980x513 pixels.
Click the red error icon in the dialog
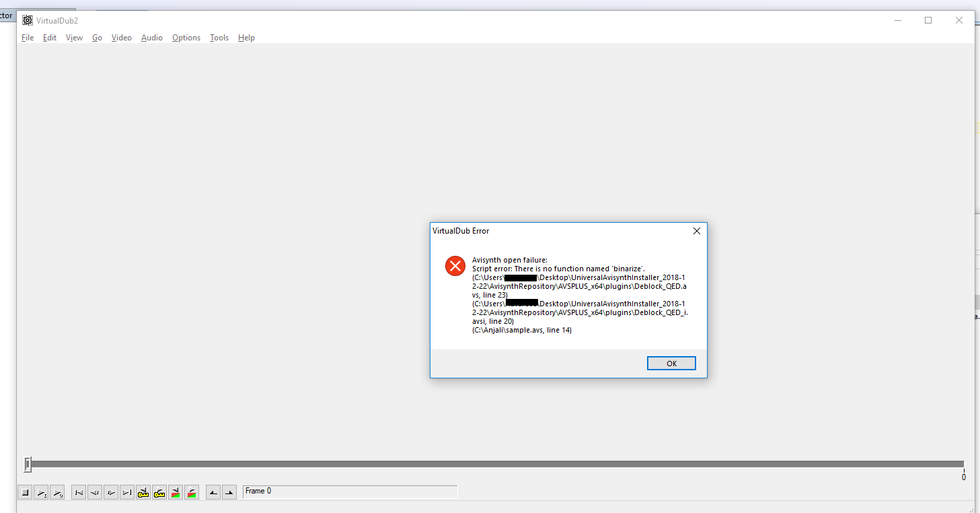455,266
